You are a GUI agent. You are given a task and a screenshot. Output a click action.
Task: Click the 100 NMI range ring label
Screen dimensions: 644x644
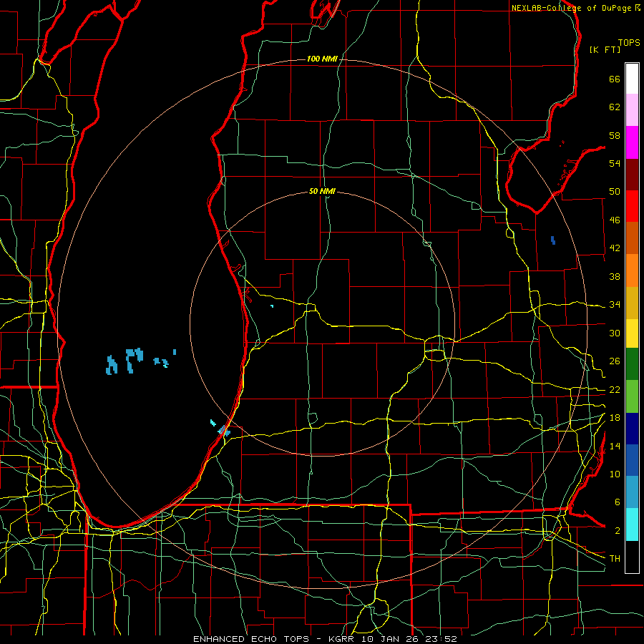coord(322,59)
